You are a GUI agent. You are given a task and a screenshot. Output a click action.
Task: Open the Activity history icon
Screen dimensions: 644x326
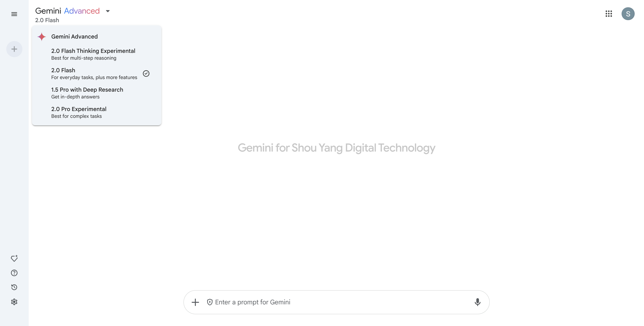coord(14,287)
